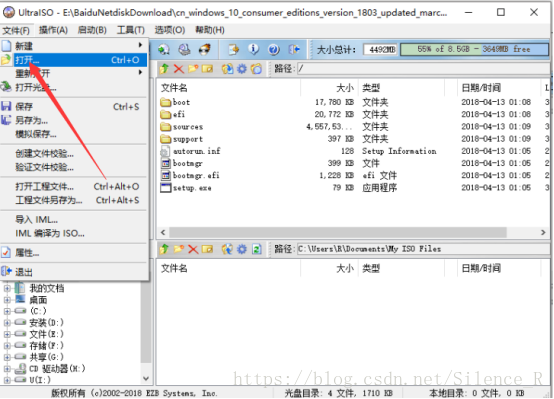The height and width of the screenshot is (399, 554).
Task: Expand the 安装(D:) drive node
Action: click(x=7, y=323)
